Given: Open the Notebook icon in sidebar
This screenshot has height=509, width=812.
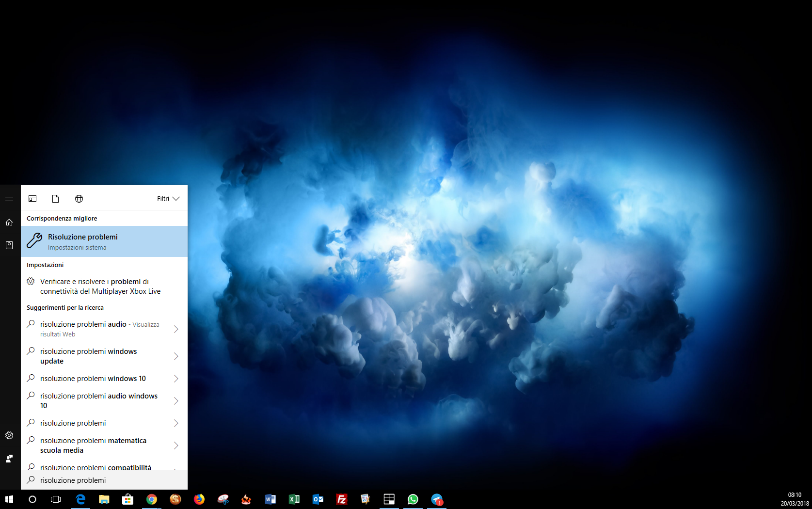Looking at the screenshot, I should click(x=9, y=245).
